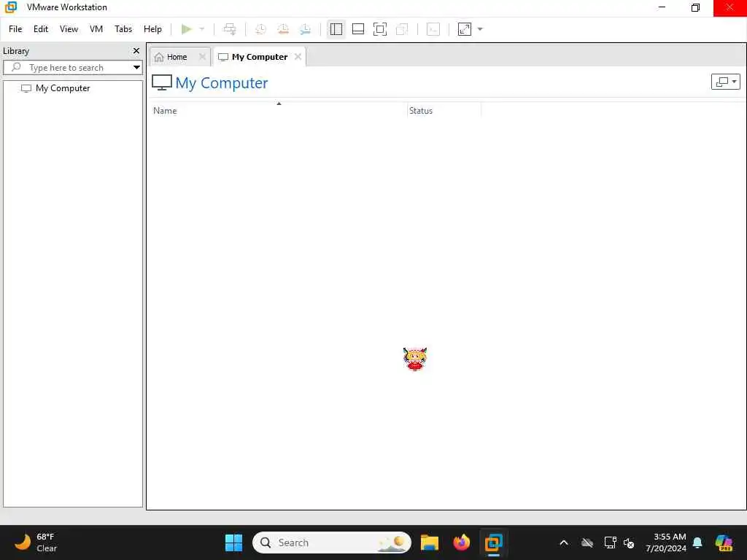Open clock and calendar at 3:55 AM
The width and height of the screenshot is (747, 560).
pos(666,542)
